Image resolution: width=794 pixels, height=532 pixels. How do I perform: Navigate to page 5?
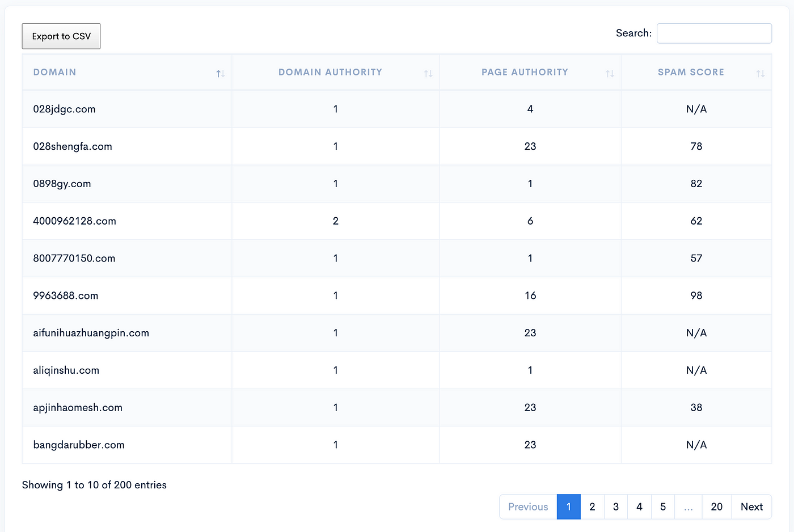pyautogui.click(x=663, y=506)
